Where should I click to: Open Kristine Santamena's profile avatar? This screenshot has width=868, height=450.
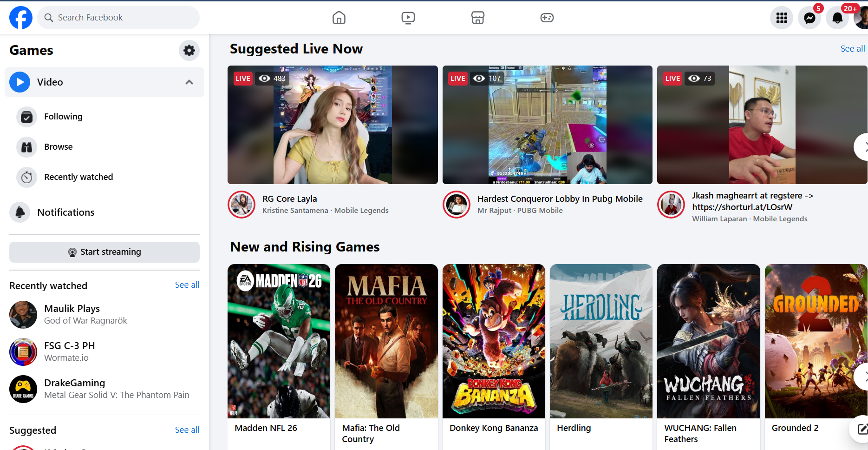click(241, 205)
